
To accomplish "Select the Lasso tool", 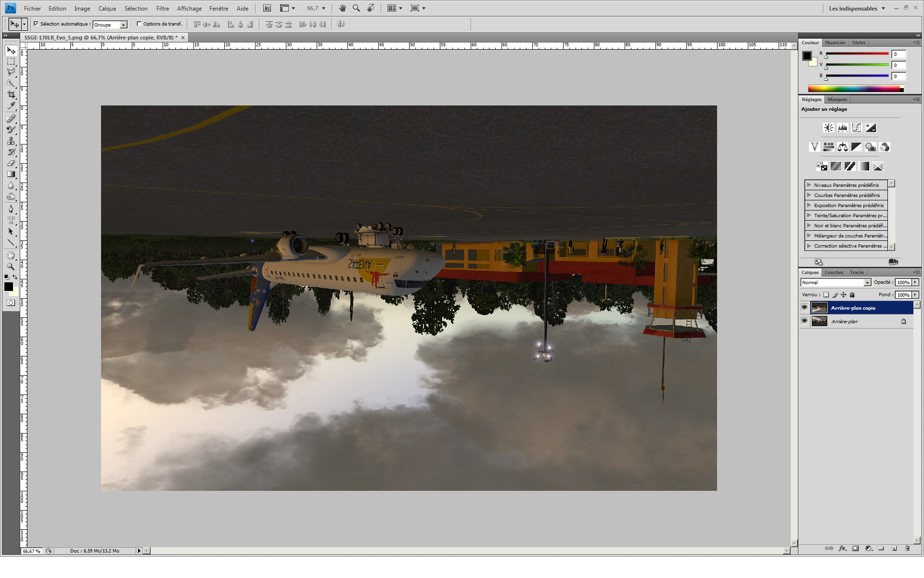I will point(11,72).
